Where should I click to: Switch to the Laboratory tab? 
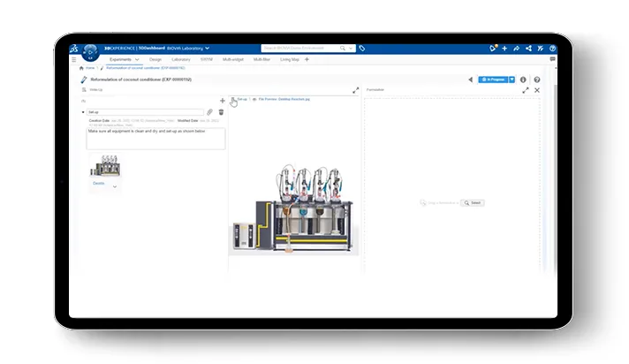181,59
